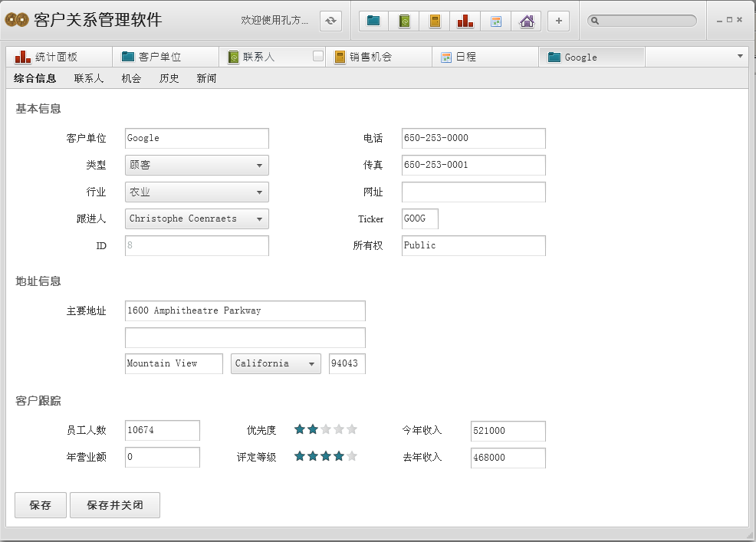756x542 pixels.
Task: Open statistics via the toolbar bar chart icon
Action: click(465, 21)
